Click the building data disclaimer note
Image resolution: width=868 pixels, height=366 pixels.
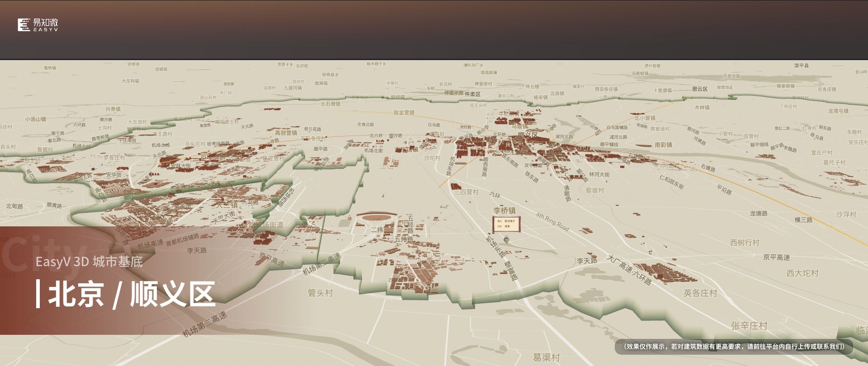click(734, 347)
